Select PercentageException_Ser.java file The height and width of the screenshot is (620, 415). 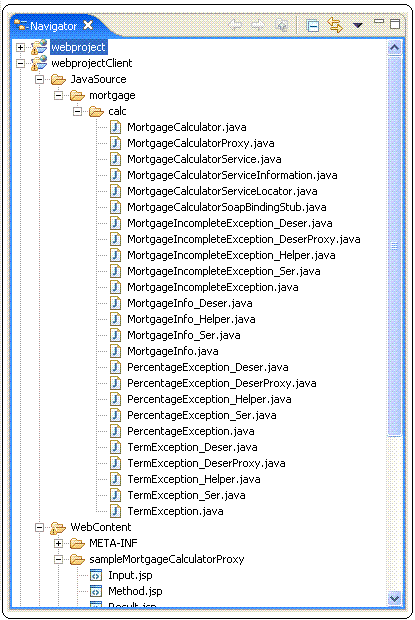pos(202,415)
